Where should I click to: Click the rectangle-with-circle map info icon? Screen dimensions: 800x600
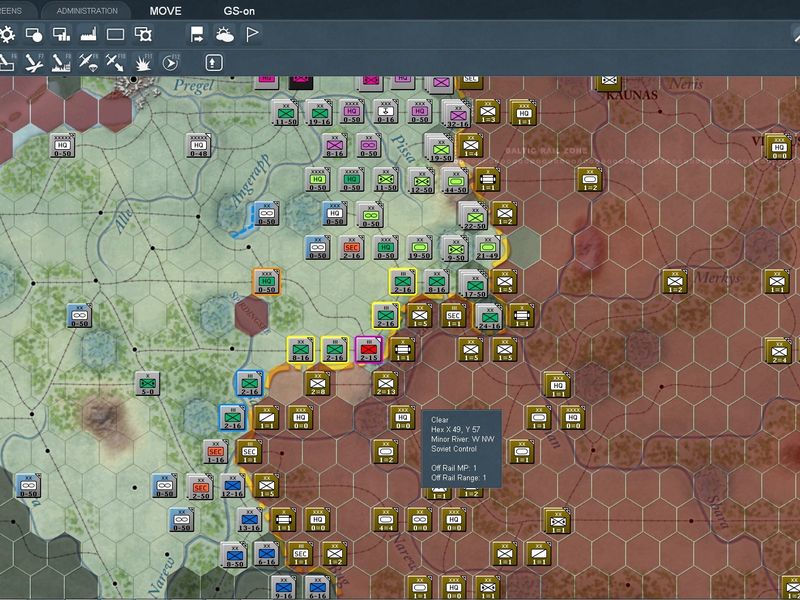click(x=34, y=34)
